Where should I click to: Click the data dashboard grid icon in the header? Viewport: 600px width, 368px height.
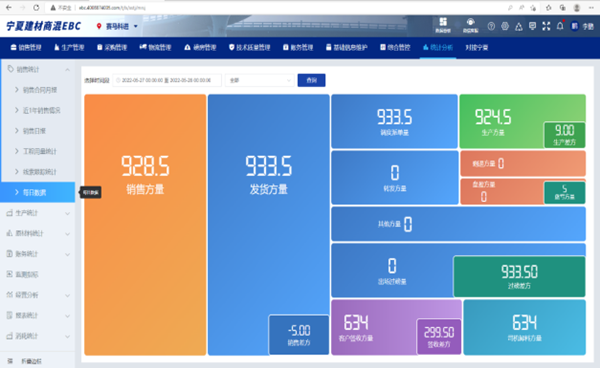(x=443, y=25)
